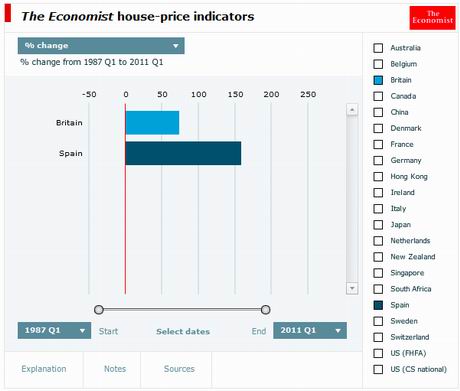Untick the Britain checkbox

click(378, 80)
